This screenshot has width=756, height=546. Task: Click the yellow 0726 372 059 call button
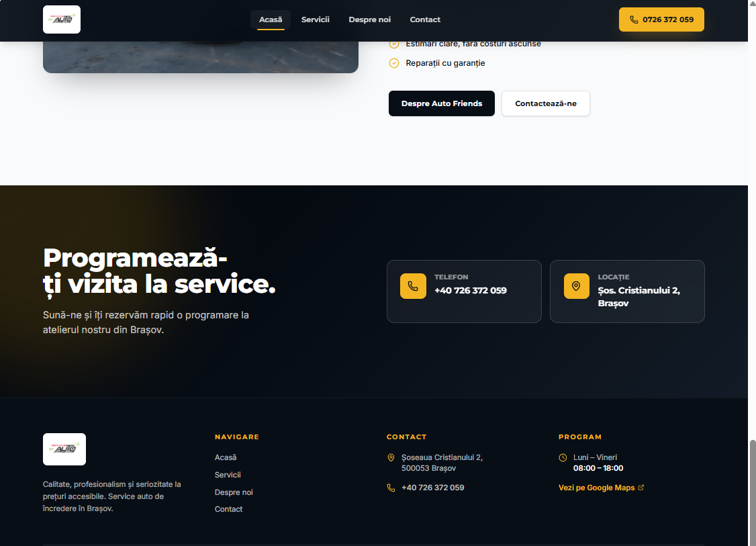[661, 19]
